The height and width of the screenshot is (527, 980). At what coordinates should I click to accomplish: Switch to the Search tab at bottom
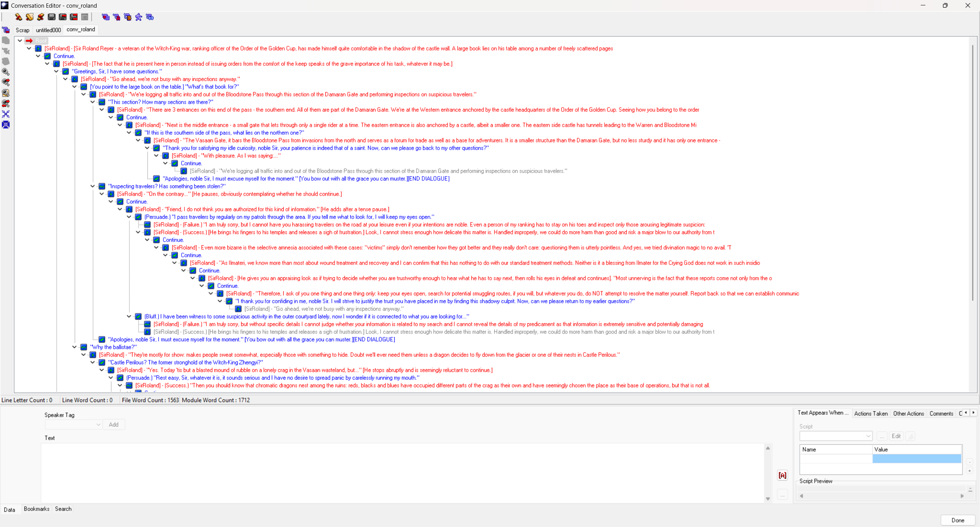[x=63, y=509]
